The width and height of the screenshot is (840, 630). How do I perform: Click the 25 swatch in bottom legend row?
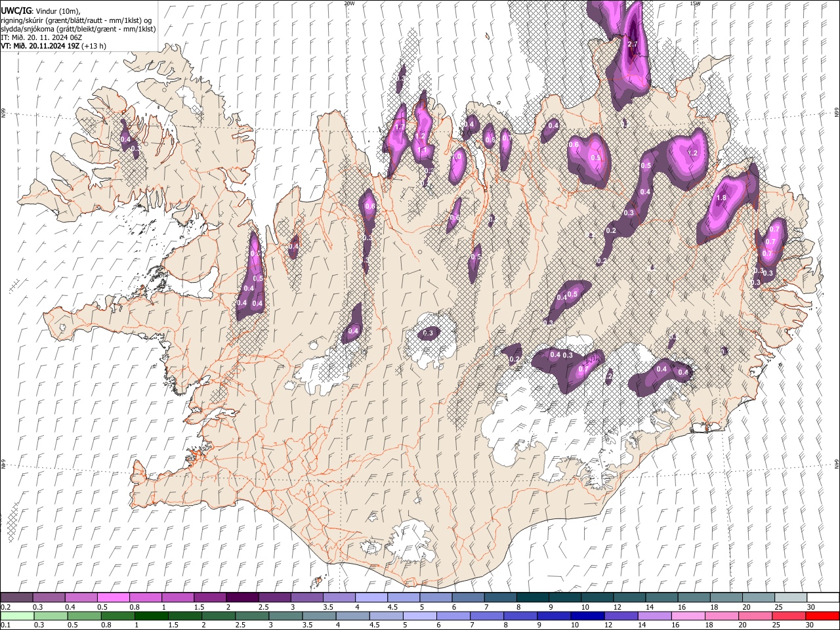point(788,616)
